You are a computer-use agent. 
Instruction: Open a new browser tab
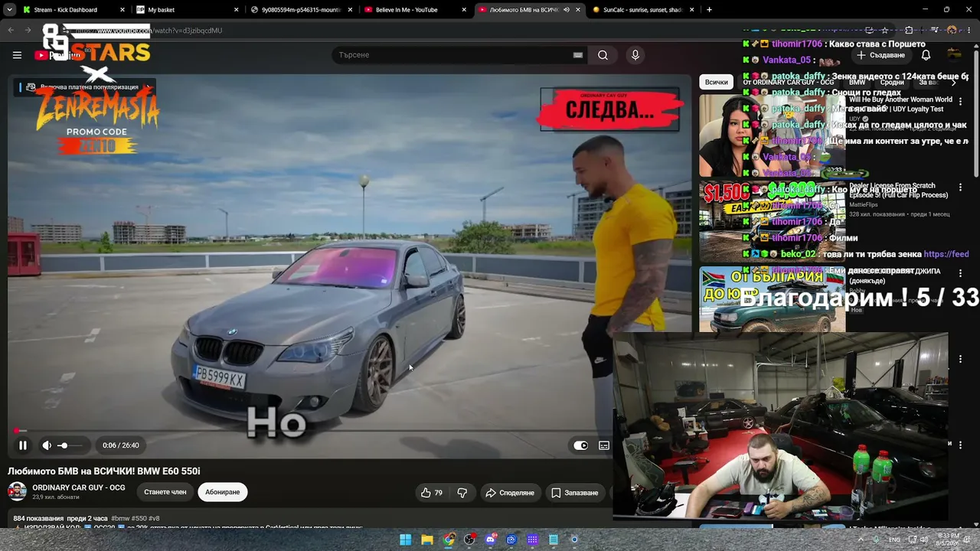pos(709,10)
